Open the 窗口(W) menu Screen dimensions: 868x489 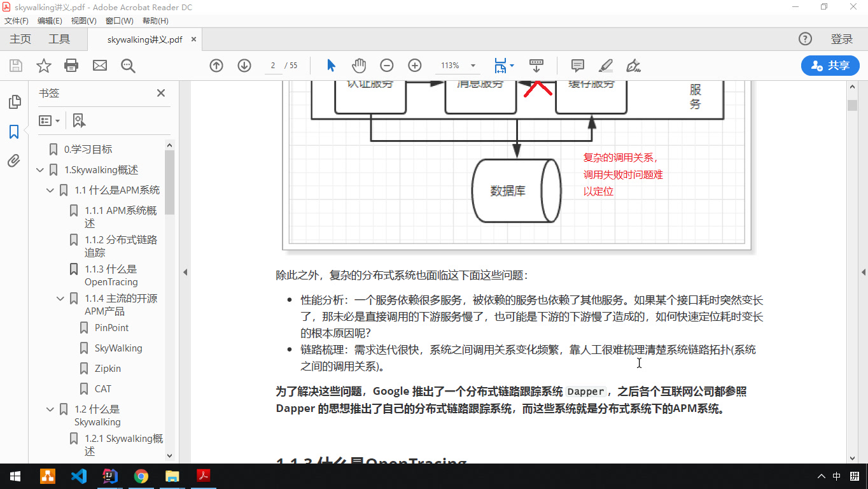tap(119, 20)
